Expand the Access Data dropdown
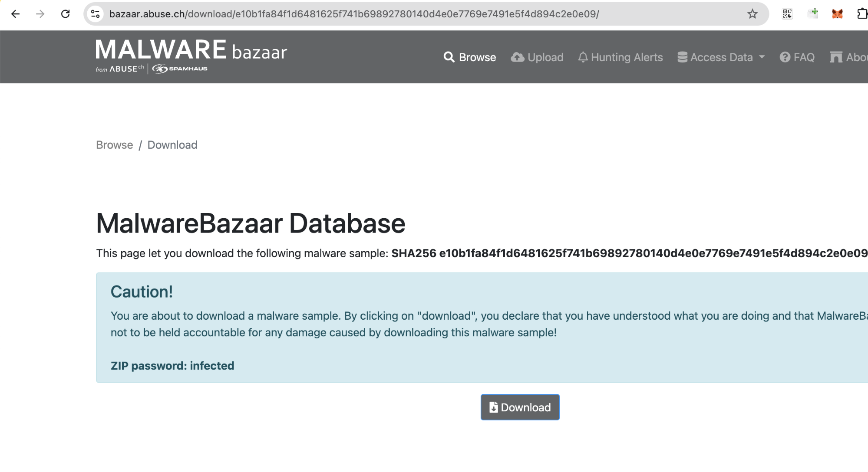The width and height of the screenshot is (868, 472). click(721, 57)
